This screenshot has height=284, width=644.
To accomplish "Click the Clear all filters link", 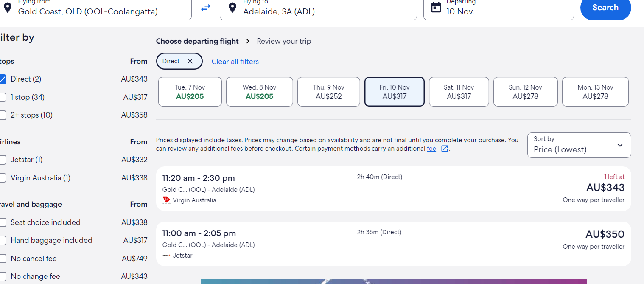I will pyautogui.click(x=235, y=62).
